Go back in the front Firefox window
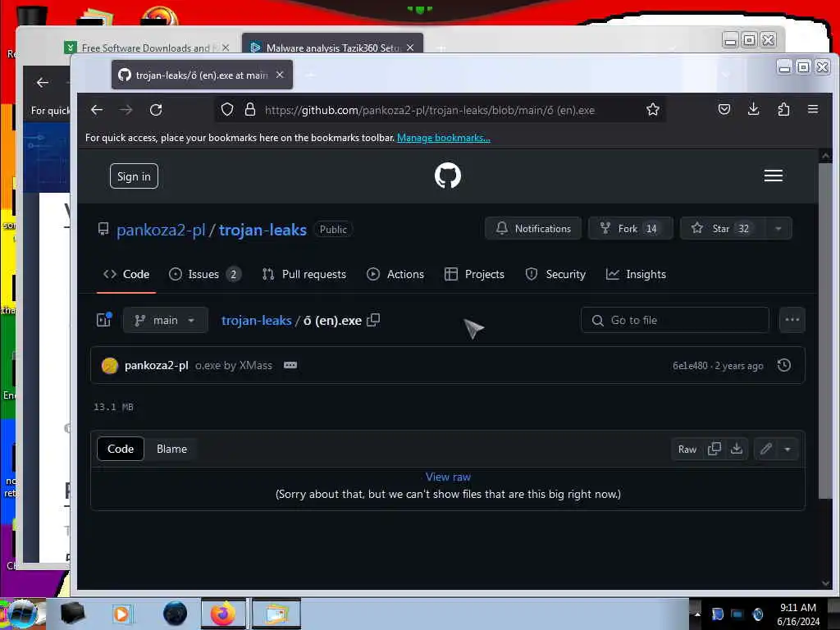 (x=97, y=110)
